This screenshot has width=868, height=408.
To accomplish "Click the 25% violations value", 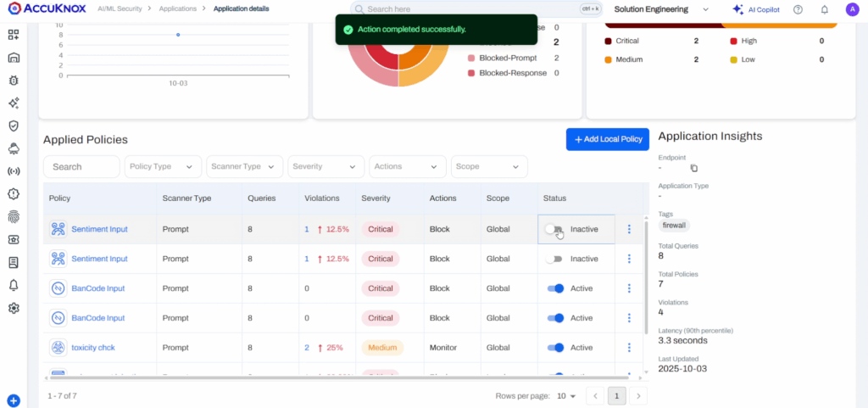I will pos(334,348).
